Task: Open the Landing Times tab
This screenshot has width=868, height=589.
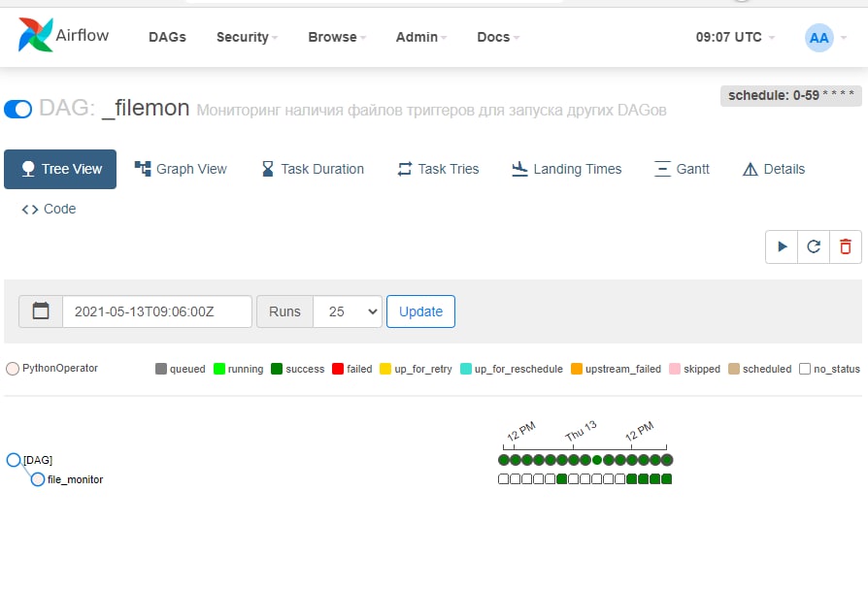Action: (x=566, y=169)
